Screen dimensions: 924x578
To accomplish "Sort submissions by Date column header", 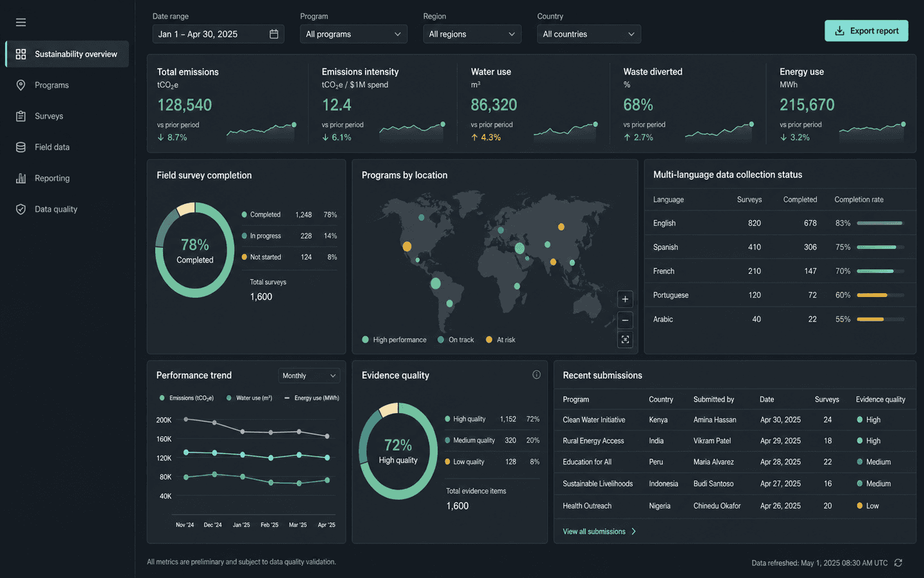I will (x=767, y=399).
